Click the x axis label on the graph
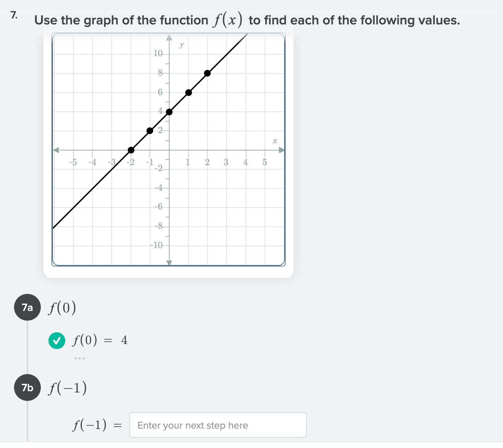The image size is (503, 448). click(275, 140)
